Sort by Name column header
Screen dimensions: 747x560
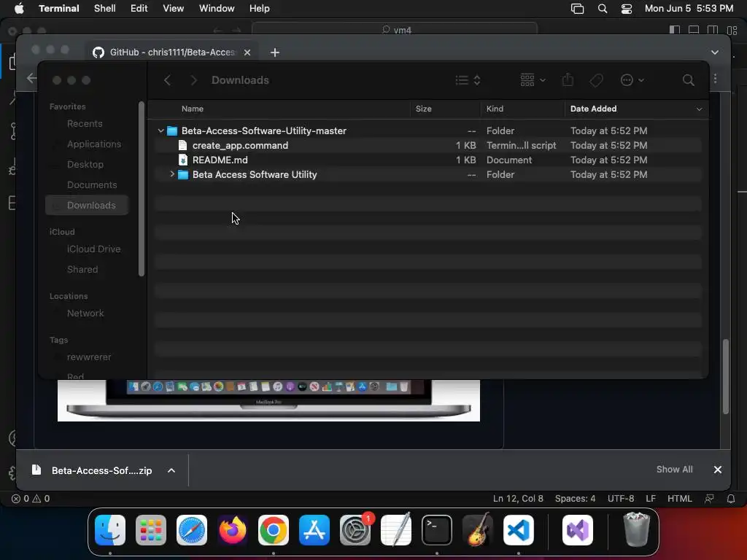pos(193,109)
